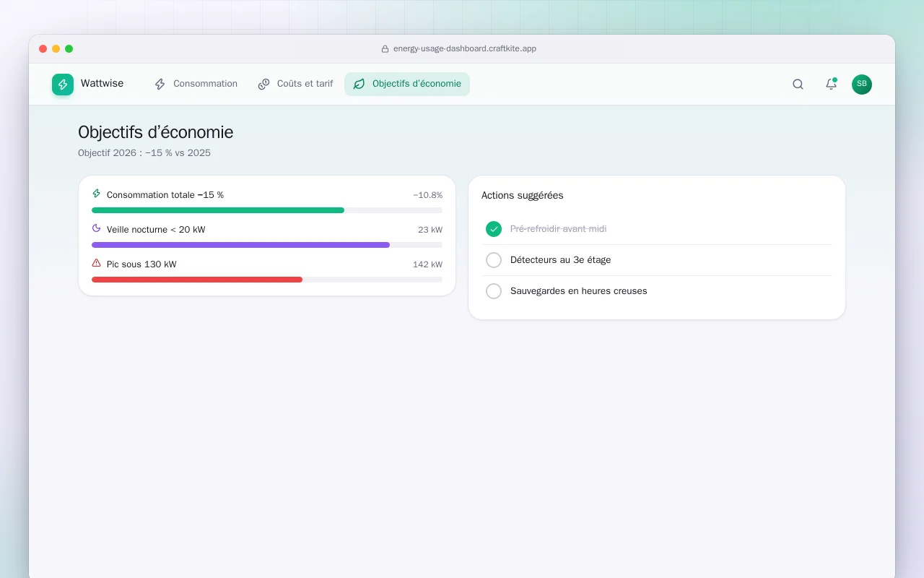Screen dimensions: 924x578
Task: Maximize the window with the green button
Action: 69,49
